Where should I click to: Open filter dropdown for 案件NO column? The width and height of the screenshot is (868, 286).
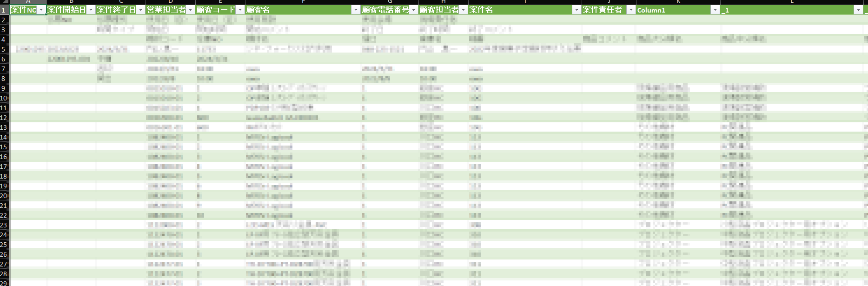point(41,10)
